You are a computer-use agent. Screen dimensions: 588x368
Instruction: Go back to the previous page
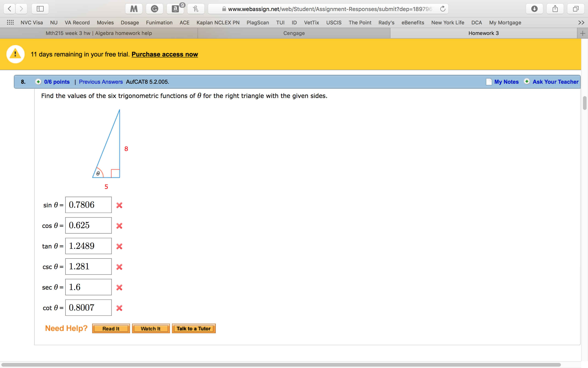[9, 9]
